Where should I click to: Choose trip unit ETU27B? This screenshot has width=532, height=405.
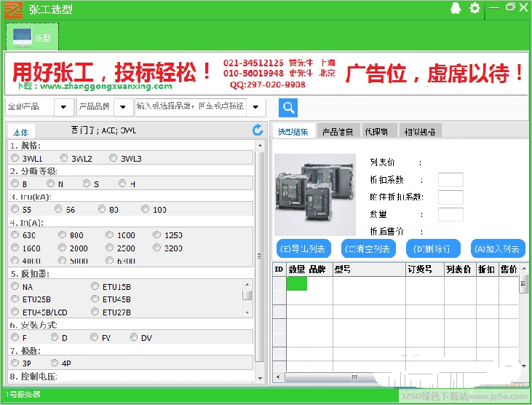coord(95,312)
